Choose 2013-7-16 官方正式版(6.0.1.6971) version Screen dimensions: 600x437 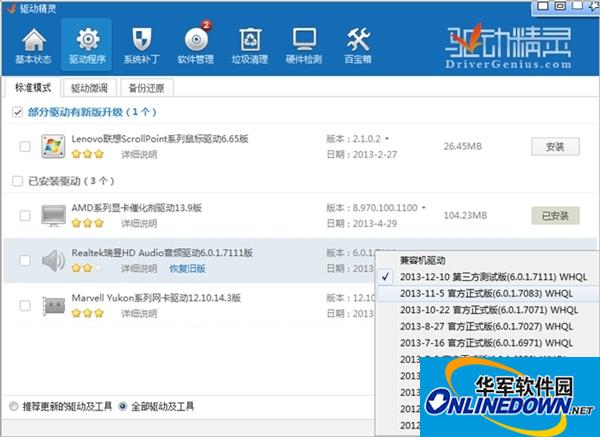pyautogui.click(x=486, y=343)
